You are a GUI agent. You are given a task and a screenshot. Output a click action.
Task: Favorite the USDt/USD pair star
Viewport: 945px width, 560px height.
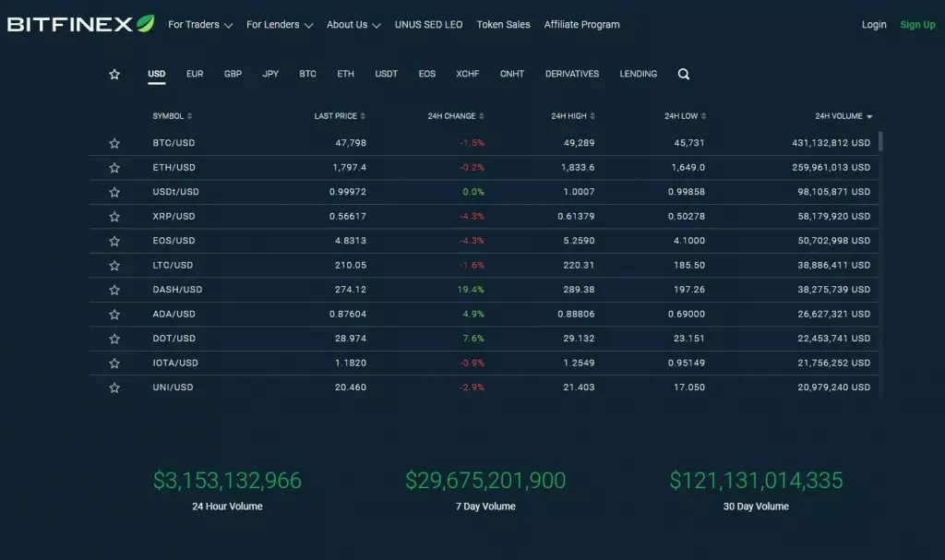[x=114, y=192]
